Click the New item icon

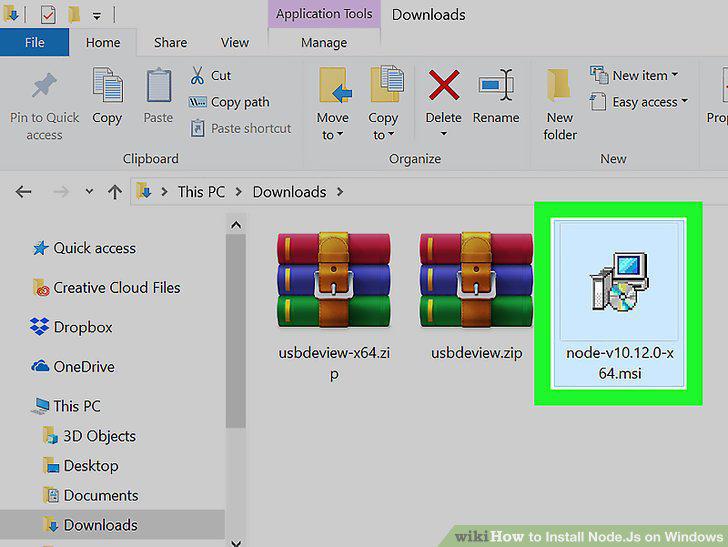tap(599, 75)
